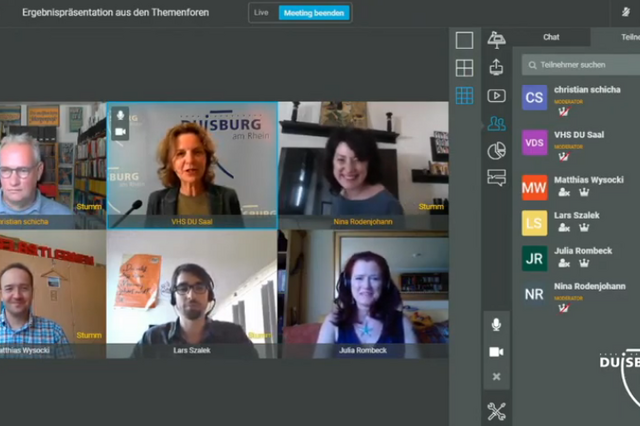Viewport: 640px width, 426px height.
Task: Toggle the camera in the sidebar
Action: click(496, 352)
